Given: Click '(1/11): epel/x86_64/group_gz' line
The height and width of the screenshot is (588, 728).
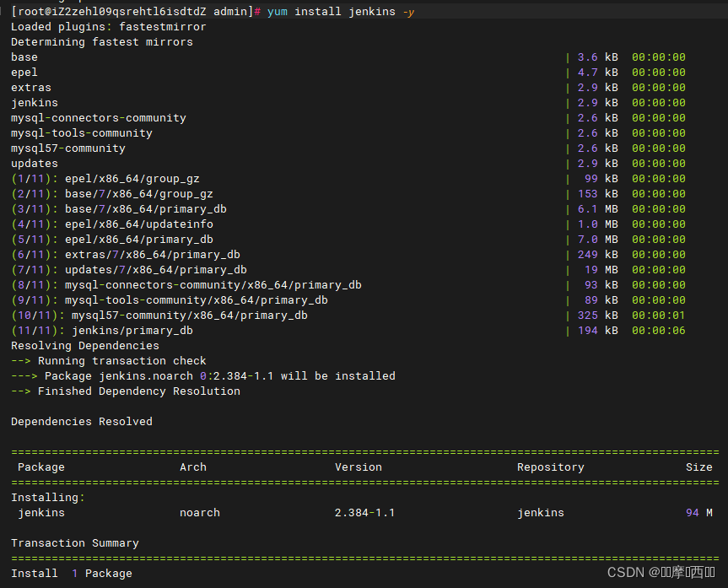Looking at the screenshot, I should pos(348,179).
